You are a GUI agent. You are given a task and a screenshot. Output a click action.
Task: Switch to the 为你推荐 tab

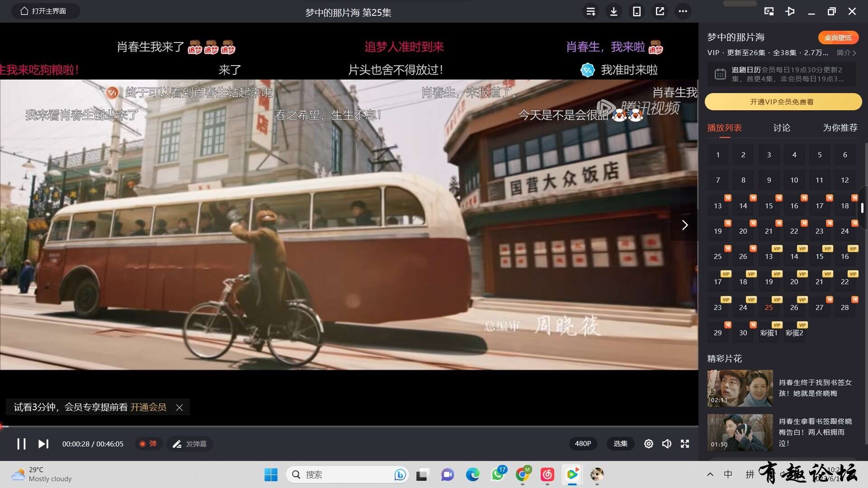[840, 128]
